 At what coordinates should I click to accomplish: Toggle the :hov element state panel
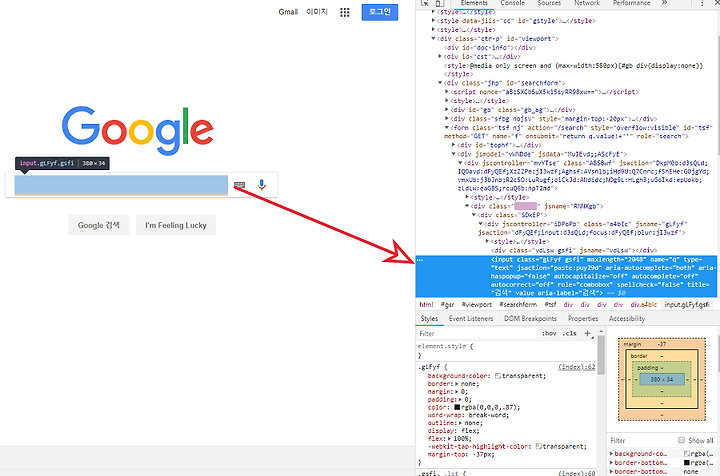[549, 333]
